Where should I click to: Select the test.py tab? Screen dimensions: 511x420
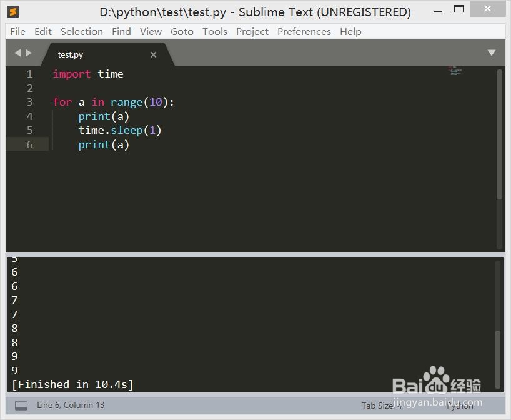[x=70, y=54]
